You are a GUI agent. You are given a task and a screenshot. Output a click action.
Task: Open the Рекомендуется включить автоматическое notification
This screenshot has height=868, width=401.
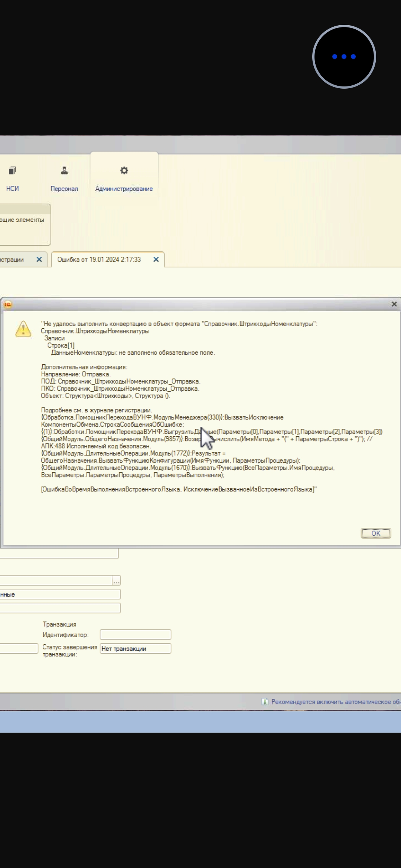pos(336,702)
